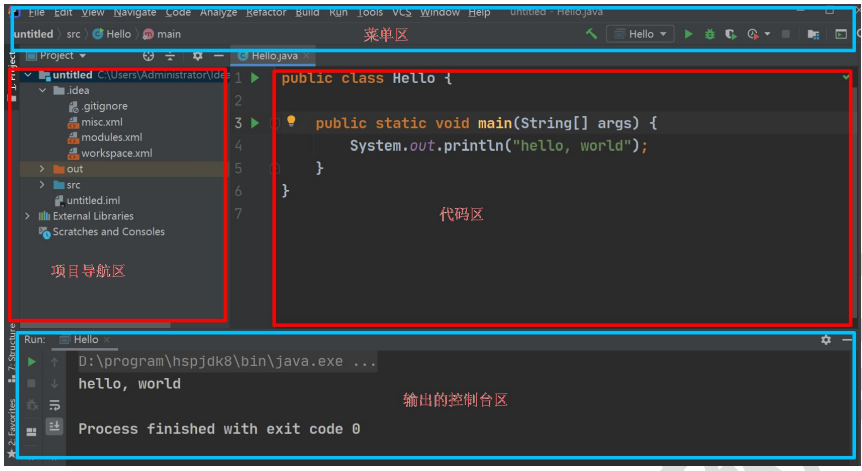The height and width of the screenshot is (471, 862).
Task: Click the run gutter arrow on line 3
Action: [x=255, y=123]
